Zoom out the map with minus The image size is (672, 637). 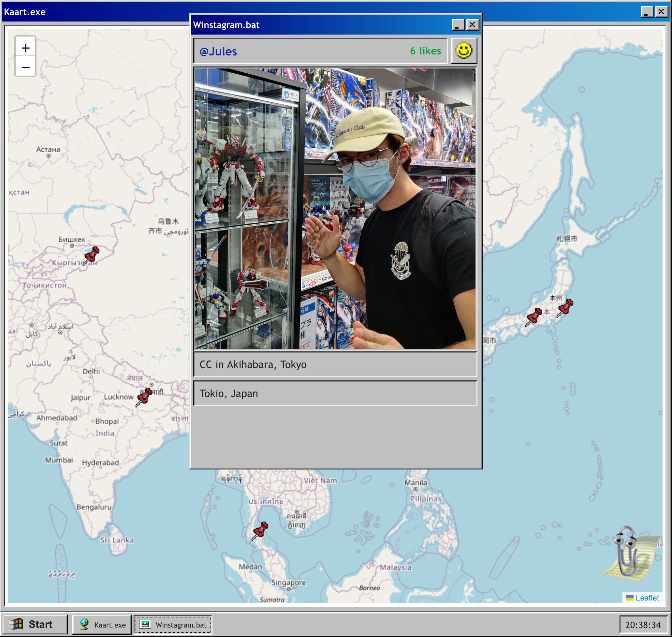click(x=25, y=67)
